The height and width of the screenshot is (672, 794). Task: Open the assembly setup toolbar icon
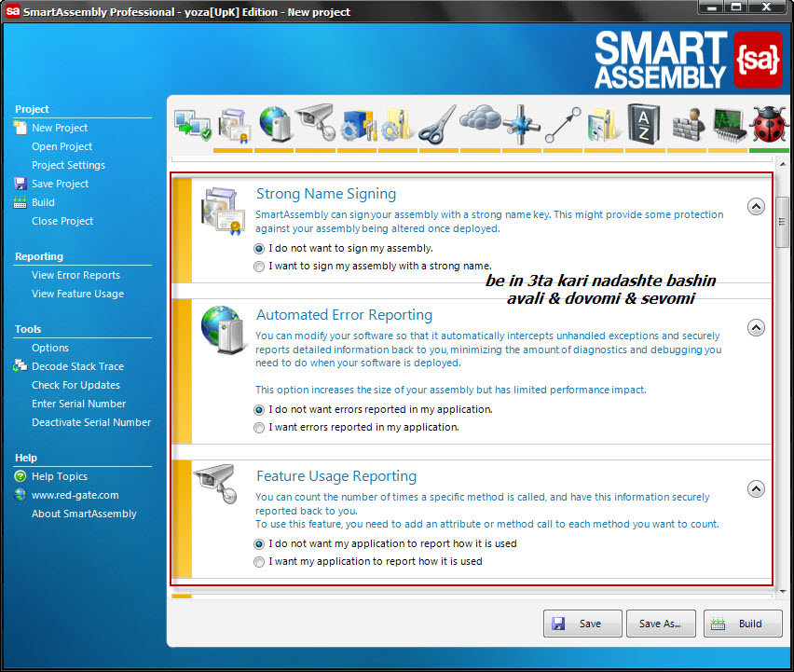pyautogui.click(x=192, y=125)
